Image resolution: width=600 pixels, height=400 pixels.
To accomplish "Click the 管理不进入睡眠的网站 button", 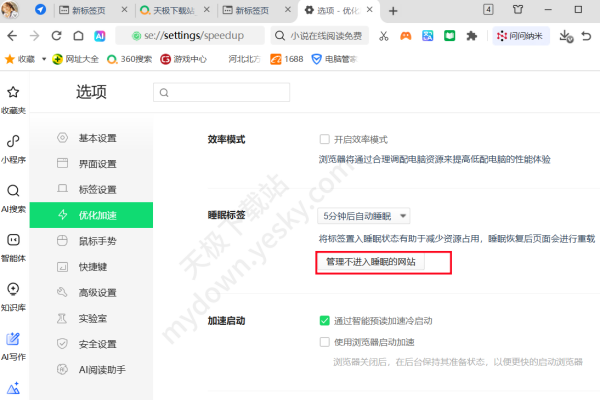I will (x=370, y=262).
